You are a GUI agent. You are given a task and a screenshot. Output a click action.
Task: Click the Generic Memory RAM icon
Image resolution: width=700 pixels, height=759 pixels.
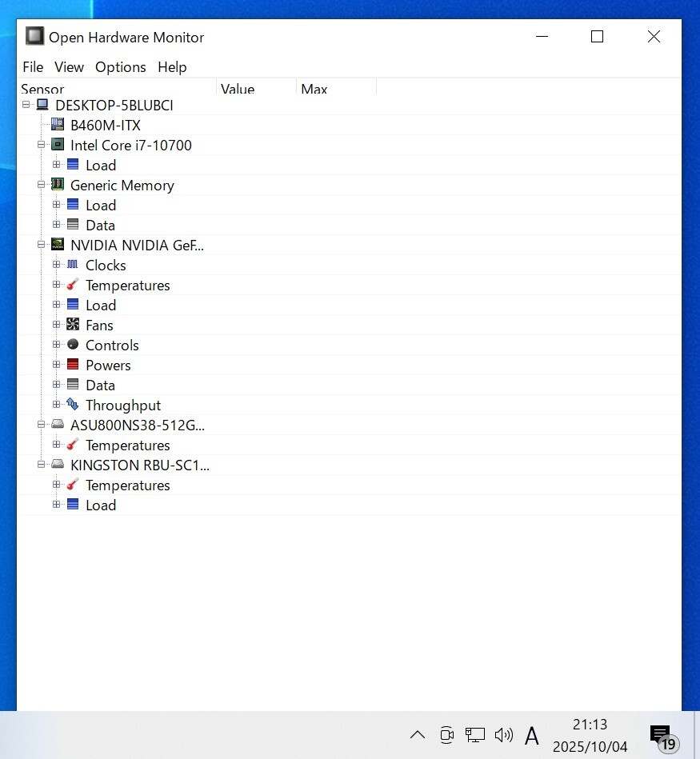tap(58, 185)
